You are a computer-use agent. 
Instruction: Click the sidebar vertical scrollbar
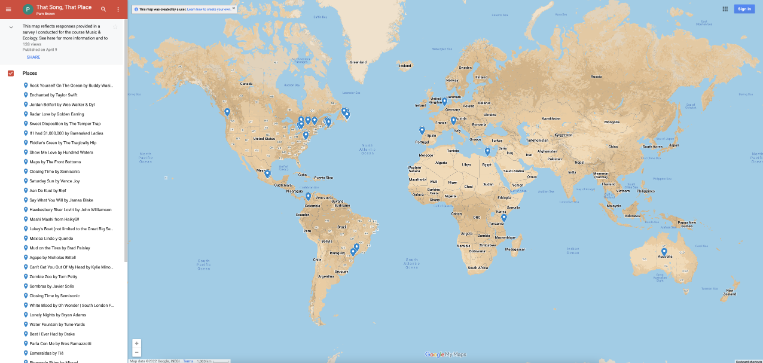point(126,141)
